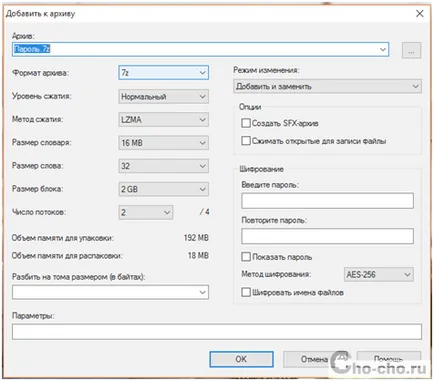The image size is (434, 381).
Task: Confirm with the OK button
Action: coord(241,359)
